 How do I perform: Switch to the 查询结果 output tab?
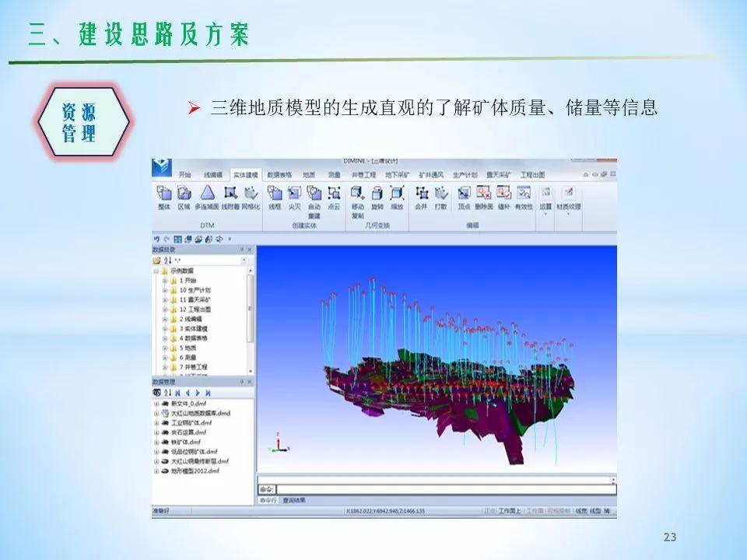(x=294, y=500)
